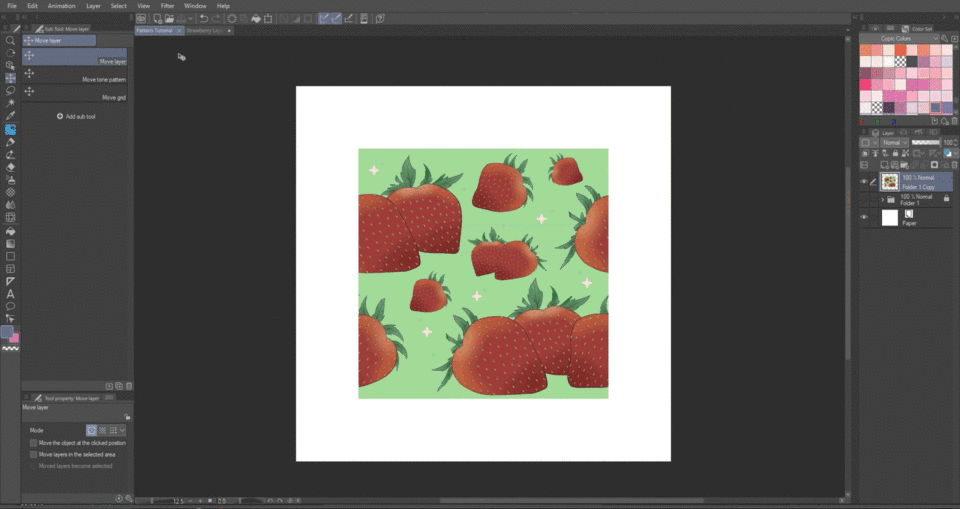Select the Figure rectangle tool
The image size is (960, 509).
point(10,256)
